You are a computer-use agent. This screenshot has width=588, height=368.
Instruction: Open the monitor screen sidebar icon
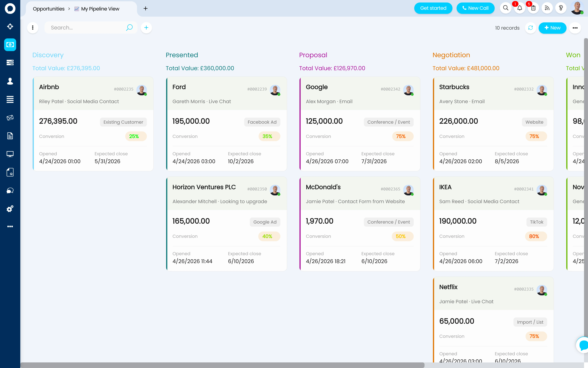[x=10, y=154]
